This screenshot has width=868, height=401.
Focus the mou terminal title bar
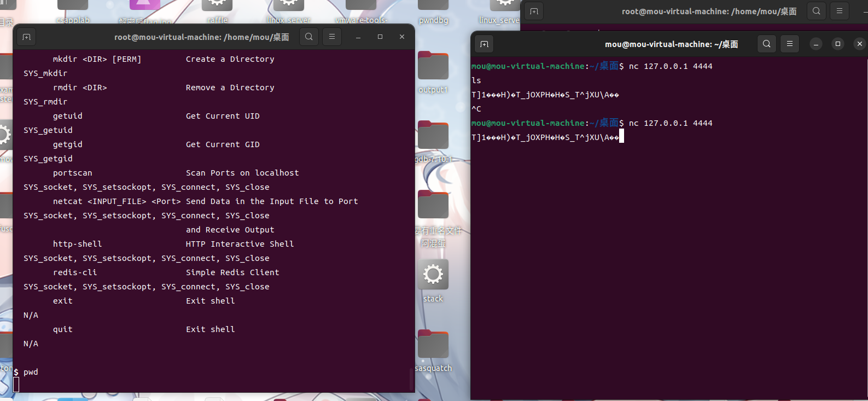(x=671, y=44)
